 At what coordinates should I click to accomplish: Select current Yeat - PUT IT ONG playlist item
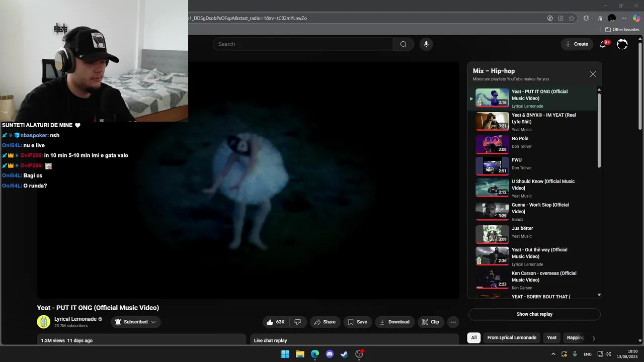(533, 99)
